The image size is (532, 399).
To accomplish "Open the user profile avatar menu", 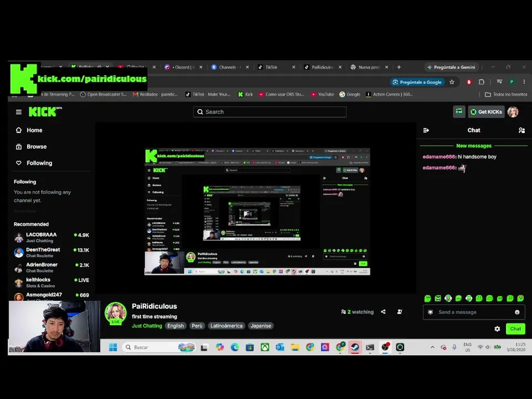I will 513,112.
